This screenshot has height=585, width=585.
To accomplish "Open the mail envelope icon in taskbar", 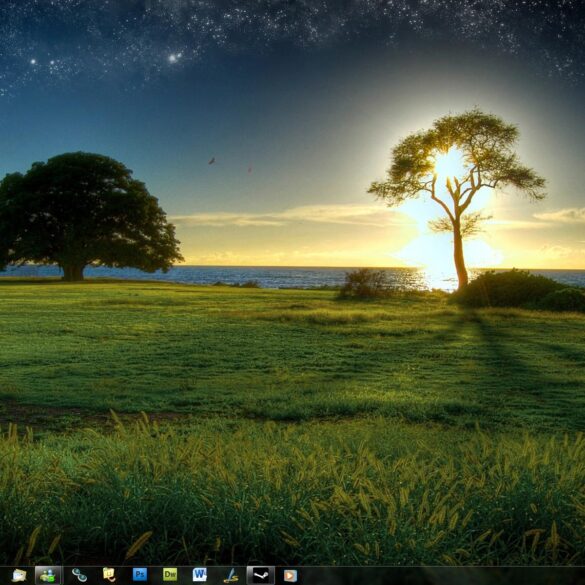I will pyautogui.click(x=19, y=575).
